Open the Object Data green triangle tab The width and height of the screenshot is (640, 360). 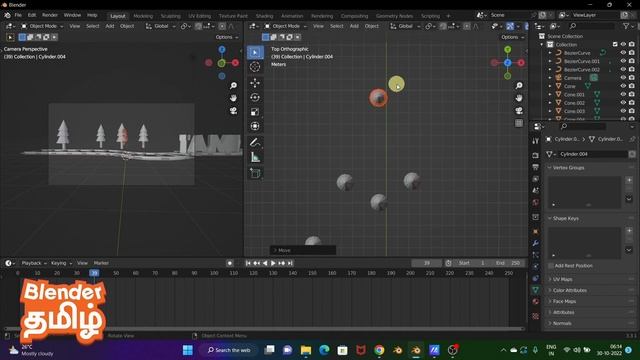(536, 290)
